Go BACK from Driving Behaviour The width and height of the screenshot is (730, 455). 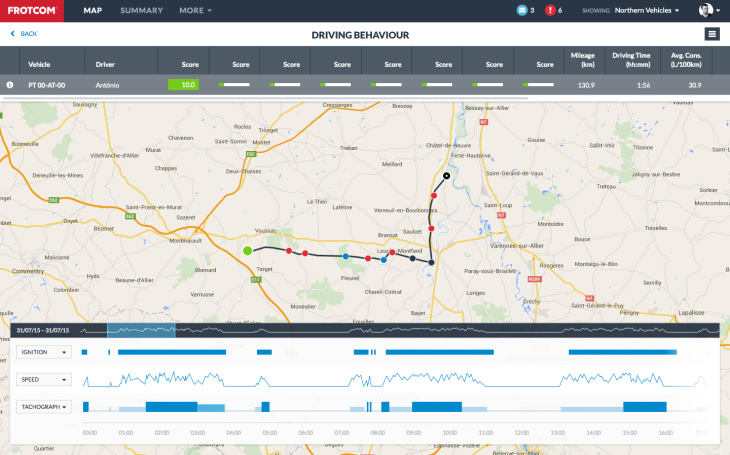[23, 34]
